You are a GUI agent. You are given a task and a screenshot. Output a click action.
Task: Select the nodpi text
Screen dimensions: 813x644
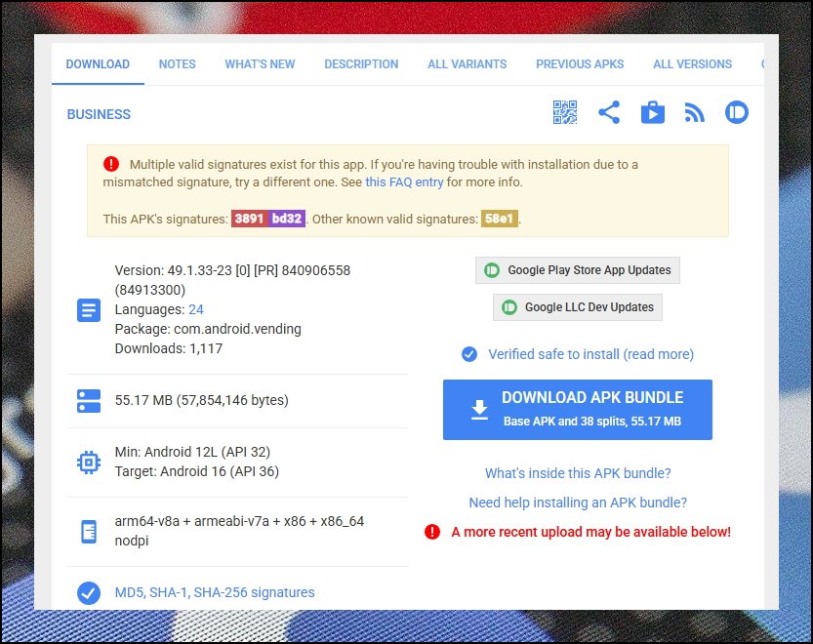pos(132,541)
